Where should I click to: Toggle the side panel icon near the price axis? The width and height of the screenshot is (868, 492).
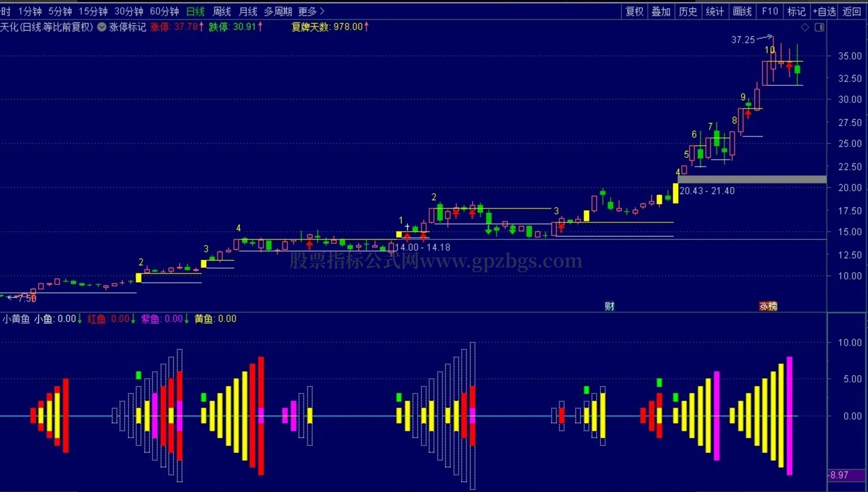(819, 27)
